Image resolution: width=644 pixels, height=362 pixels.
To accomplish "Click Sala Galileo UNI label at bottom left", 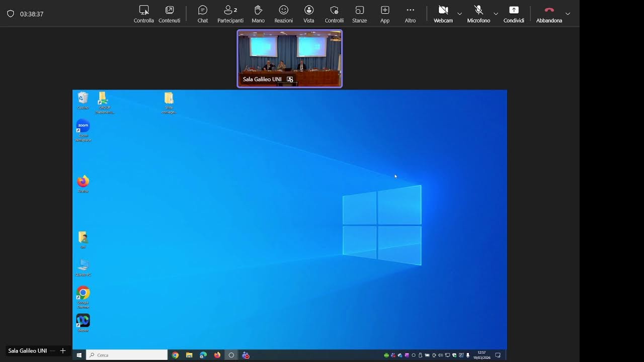I will [x=28, y=351].
